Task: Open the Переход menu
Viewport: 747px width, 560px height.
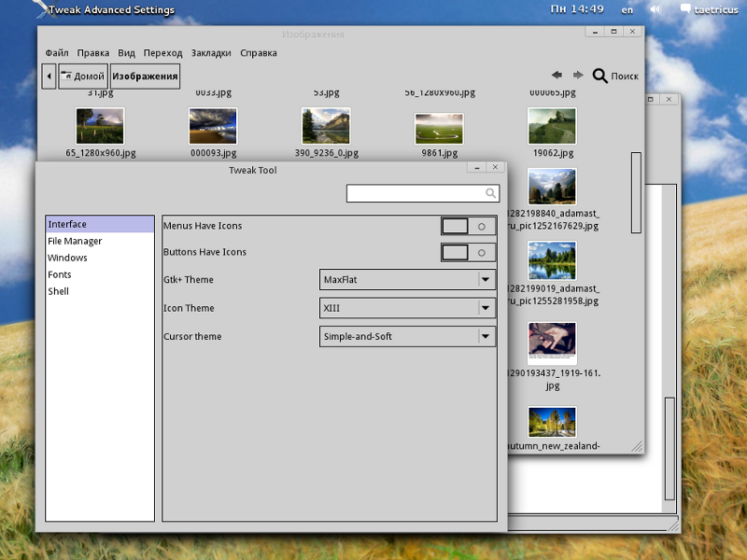Action: tap(162, 53)
